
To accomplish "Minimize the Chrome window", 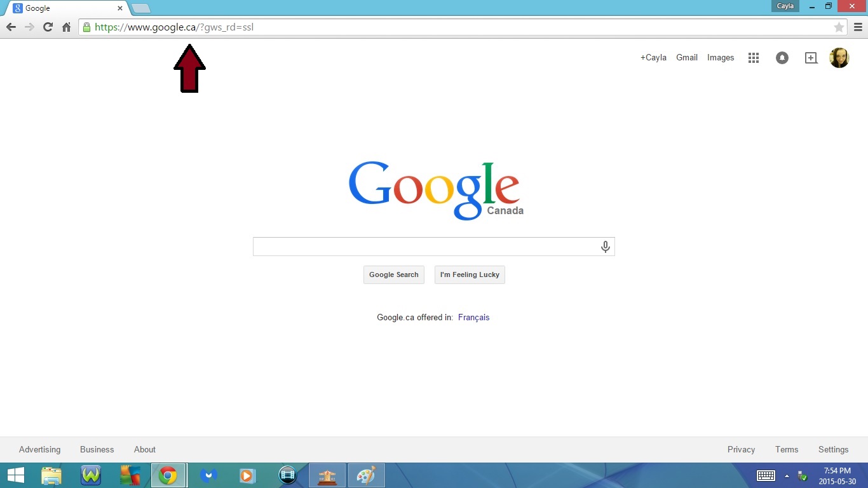I will click(x=813, y=6).
